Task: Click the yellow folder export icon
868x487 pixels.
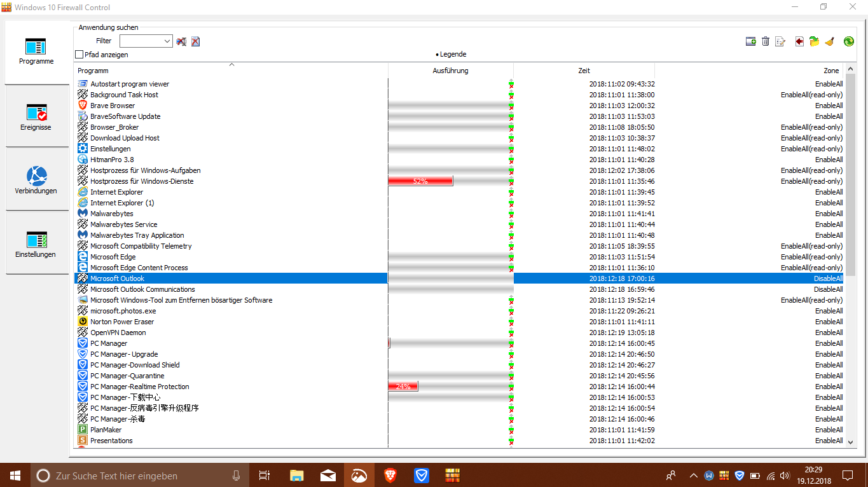Action: click(815, 41)
